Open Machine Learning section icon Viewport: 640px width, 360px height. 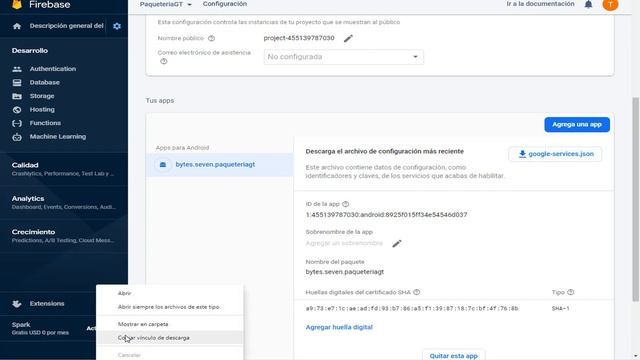[x=17, y=137]
